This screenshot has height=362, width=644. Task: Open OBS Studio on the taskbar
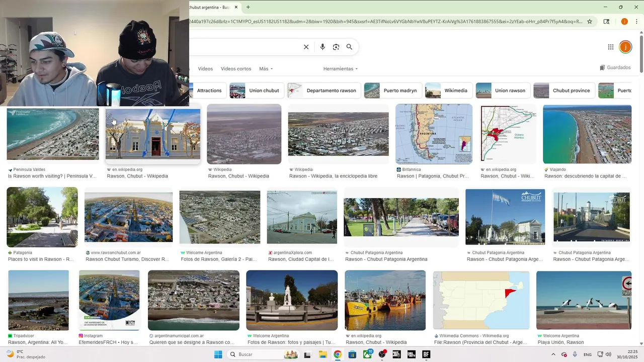coord(382,354)
